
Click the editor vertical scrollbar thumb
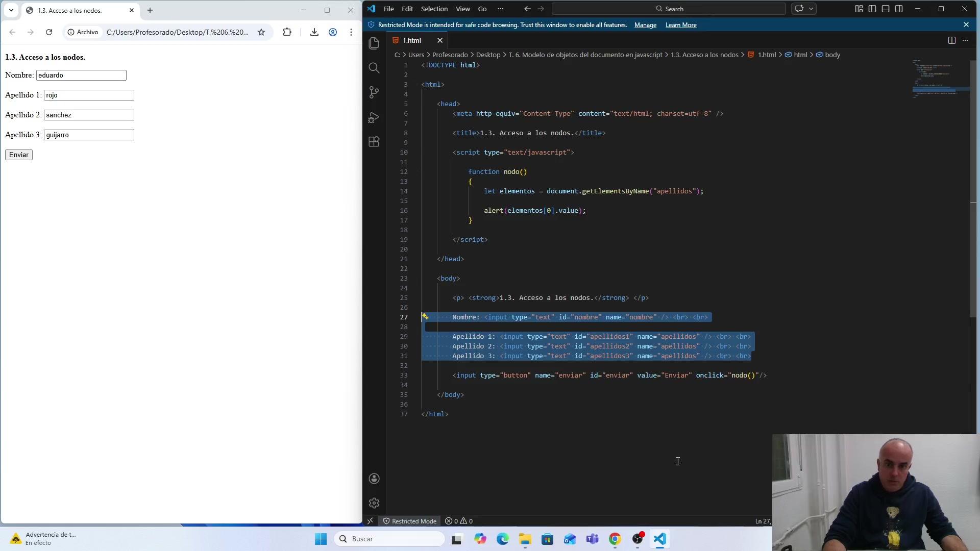pyautogui.click(x=974, y=189)
